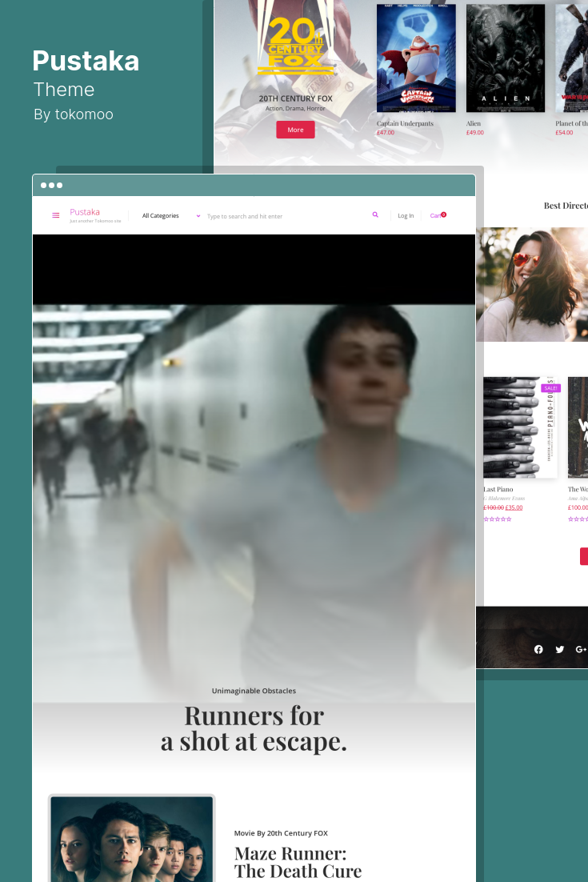Click the 'Action, Drama, Horror' genre text
Viewport: 588px width, 882px height.
tap(295, 109)
